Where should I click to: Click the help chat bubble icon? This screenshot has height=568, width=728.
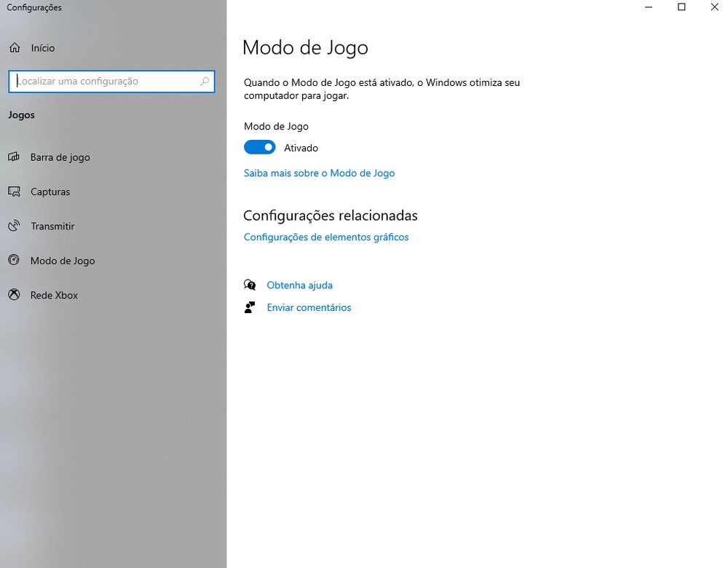point(250,285)
